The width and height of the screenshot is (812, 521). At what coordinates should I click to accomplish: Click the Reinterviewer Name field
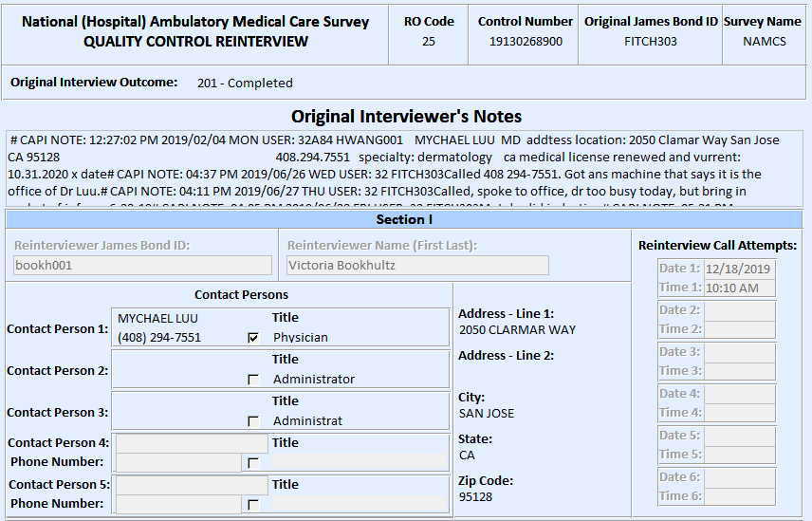[x=417, y=266]
